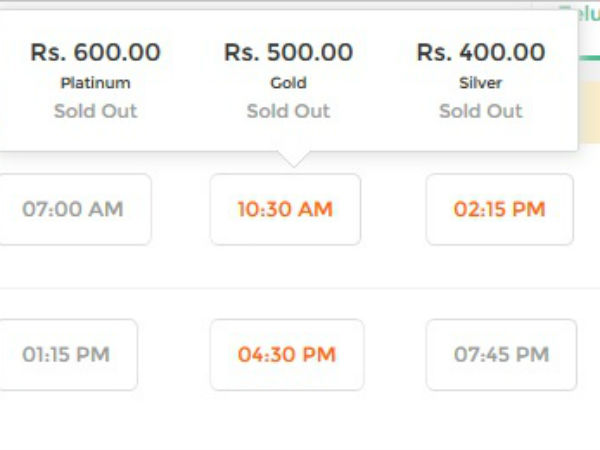Screen dimensions: 600x450
Task: Click the divider line between showtime rows
Action: coord(300,289)
